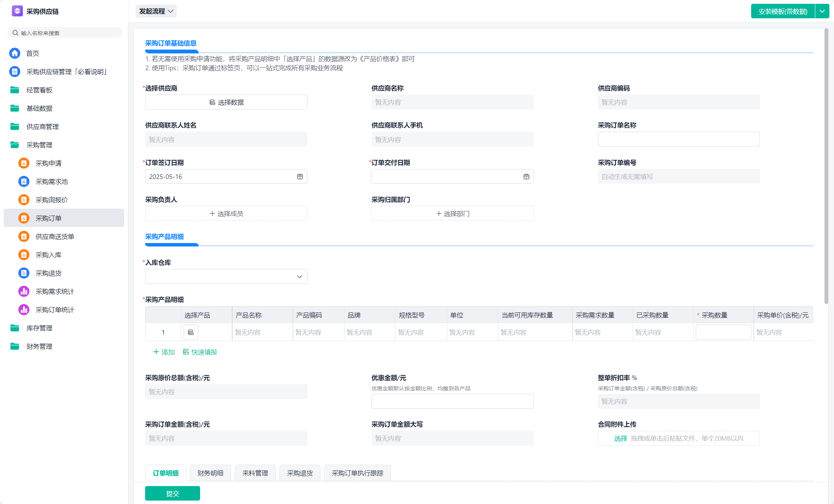
Task: Click the 采购退货 blue document icon
Action: click(24, 273)
